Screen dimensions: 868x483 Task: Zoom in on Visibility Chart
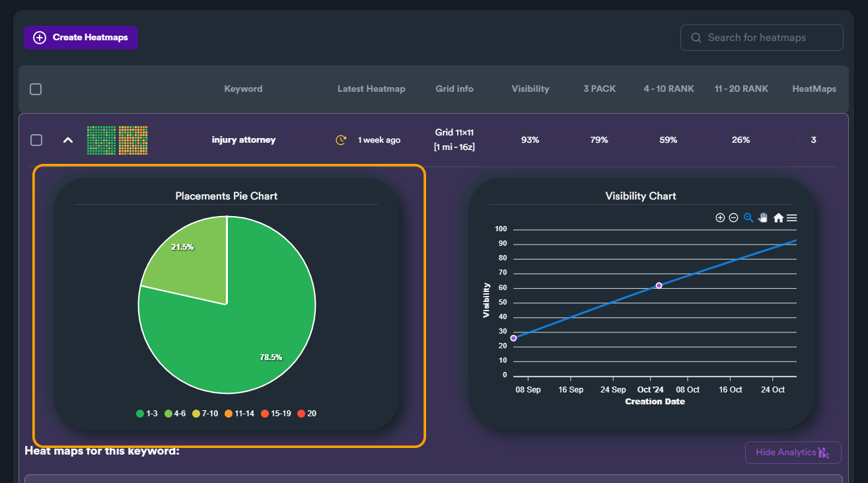click(x=720, y=217)
